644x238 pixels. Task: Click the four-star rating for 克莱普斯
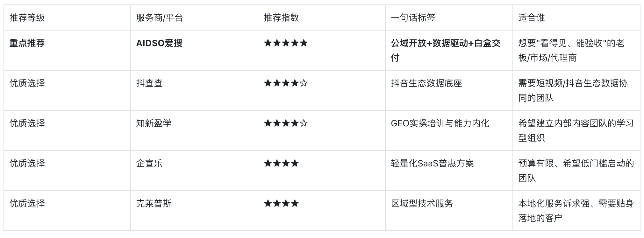[x=281, y=203]
